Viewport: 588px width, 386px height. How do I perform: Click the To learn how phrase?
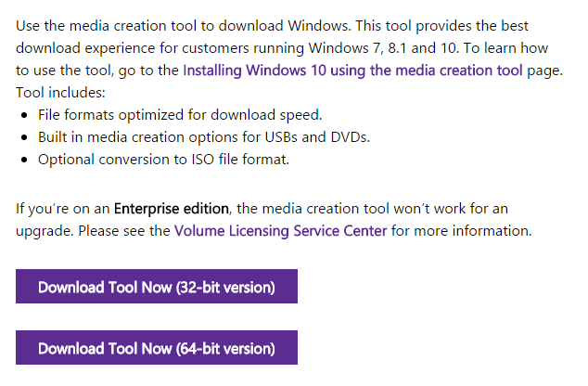pyautogui.click(x=505, y=48)
